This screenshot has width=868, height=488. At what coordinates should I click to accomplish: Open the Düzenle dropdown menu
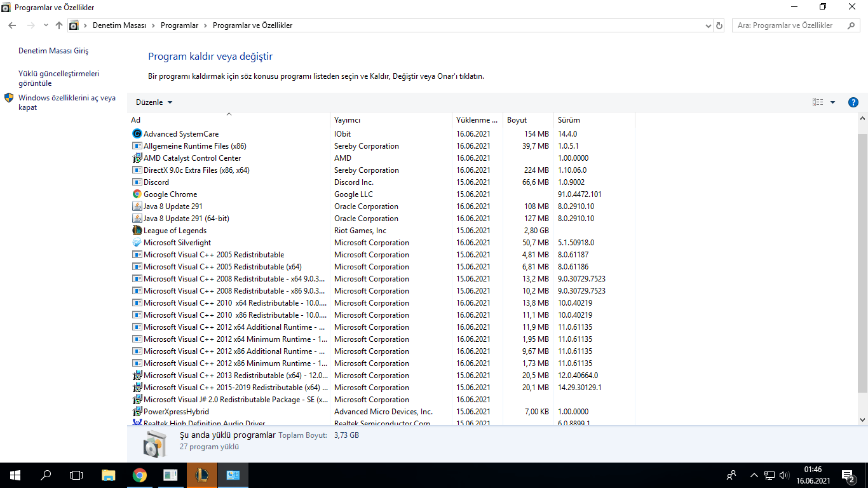coord(154,102)
